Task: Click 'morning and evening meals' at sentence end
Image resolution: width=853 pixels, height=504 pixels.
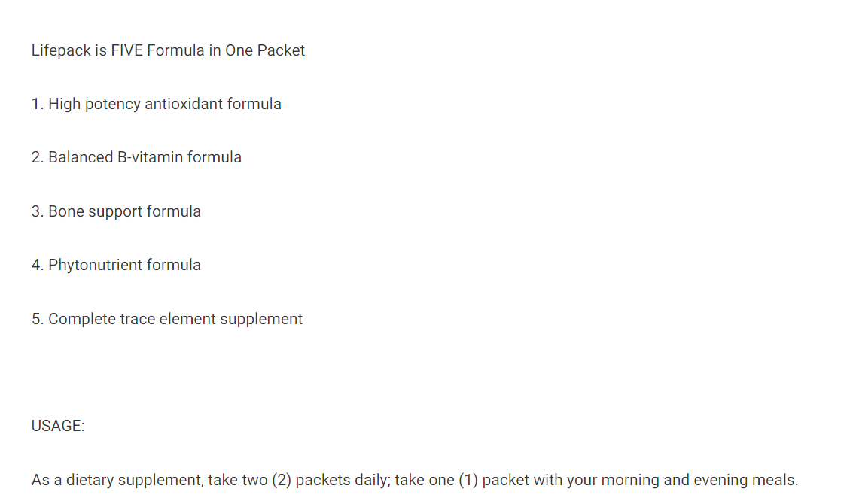Action: click(699, 480)
